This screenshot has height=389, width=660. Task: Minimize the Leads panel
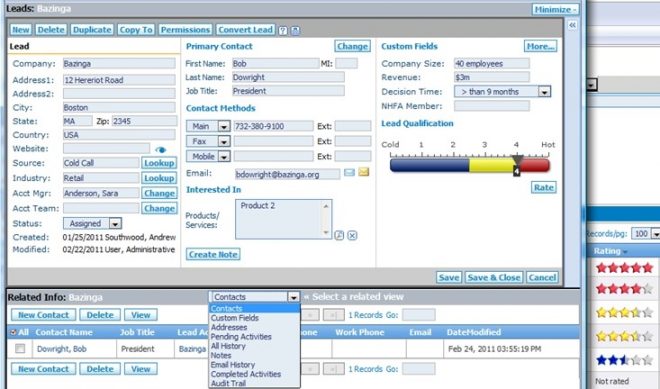click(x=555, y=9)
